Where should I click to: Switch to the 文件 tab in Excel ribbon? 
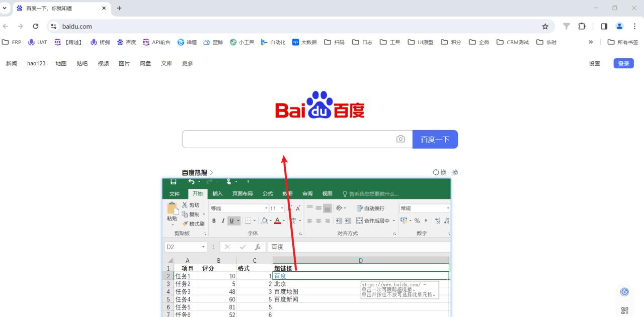point(175,194)
